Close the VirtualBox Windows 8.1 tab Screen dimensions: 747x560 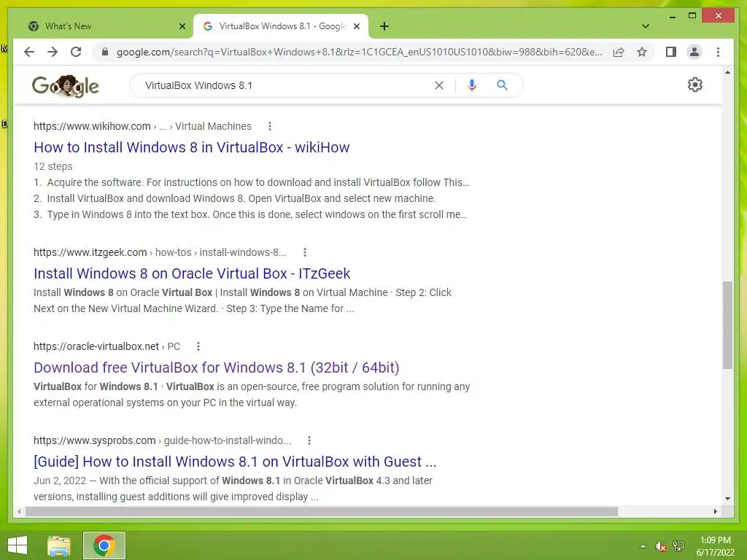click(x=356, y=26)
